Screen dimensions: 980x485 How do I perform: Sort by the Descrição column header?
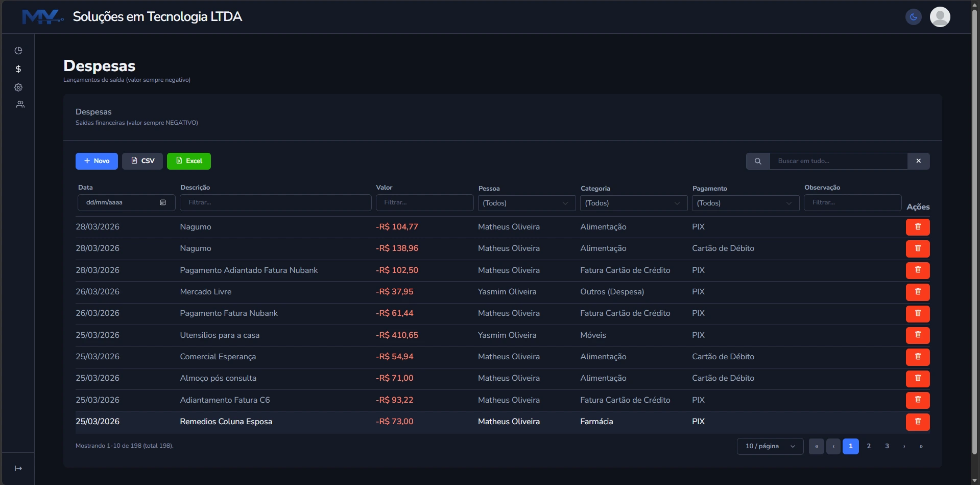[195, 188]
